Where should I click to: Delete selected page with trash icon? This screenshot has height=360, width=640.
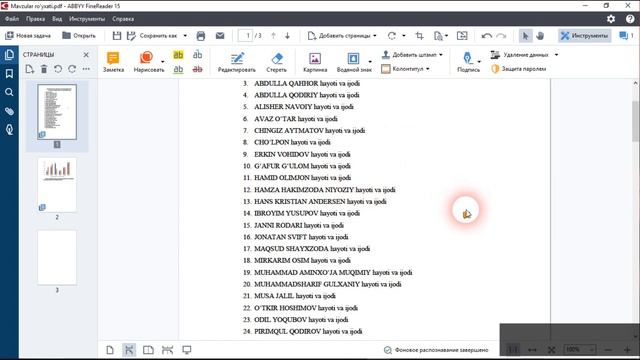44,69
